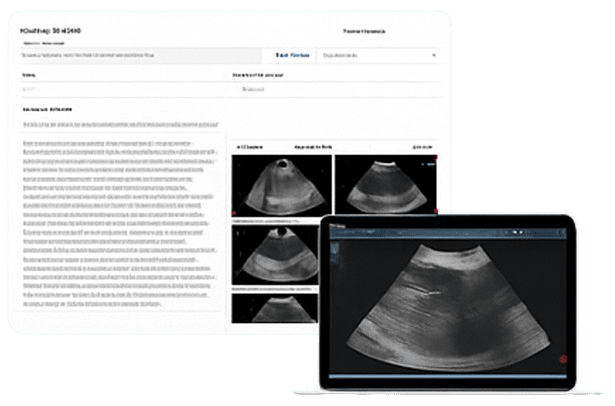Click the blue link beside the top field
This screenshot has height=406, width=615.
(x=294, y=56)
